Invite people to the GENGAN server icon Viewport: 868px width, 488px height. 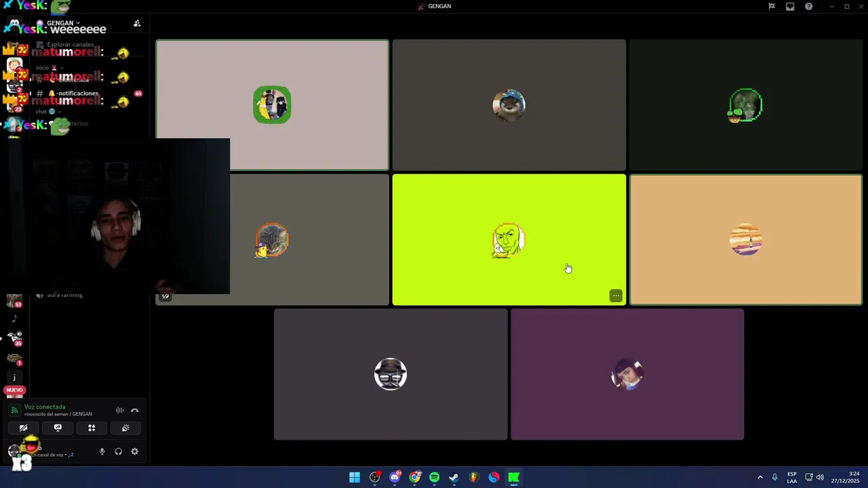point(137,23)
